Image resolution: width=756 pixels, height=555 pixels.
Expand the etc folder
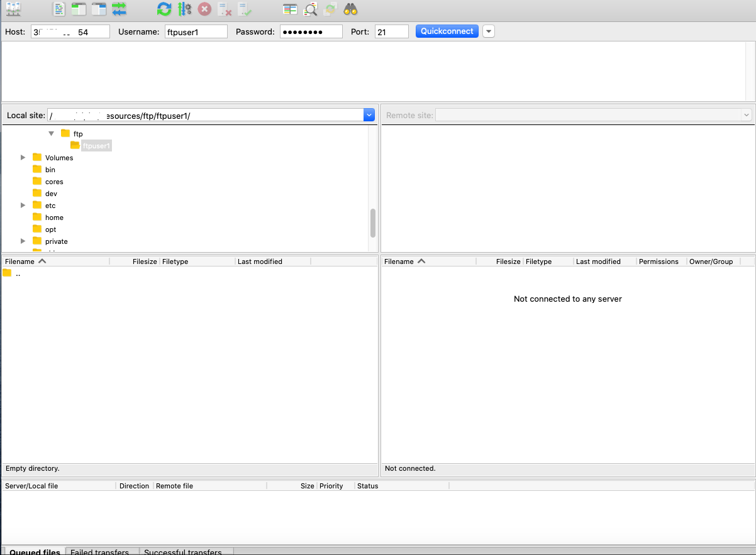(23, 205)
